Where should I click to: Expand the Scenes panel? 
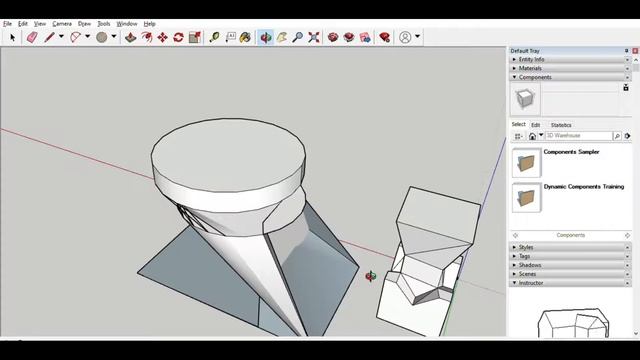point(570,274)
